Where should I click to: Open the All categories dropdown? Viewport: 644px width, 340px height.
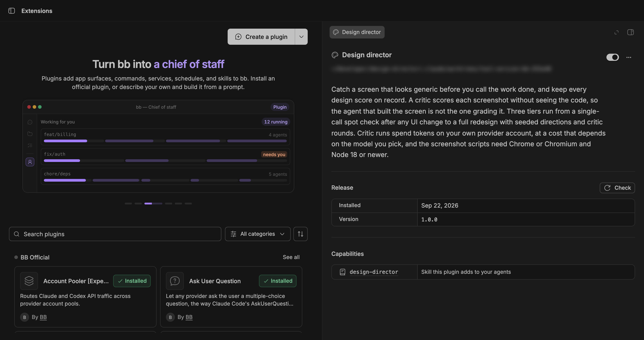tap(258, 234)
